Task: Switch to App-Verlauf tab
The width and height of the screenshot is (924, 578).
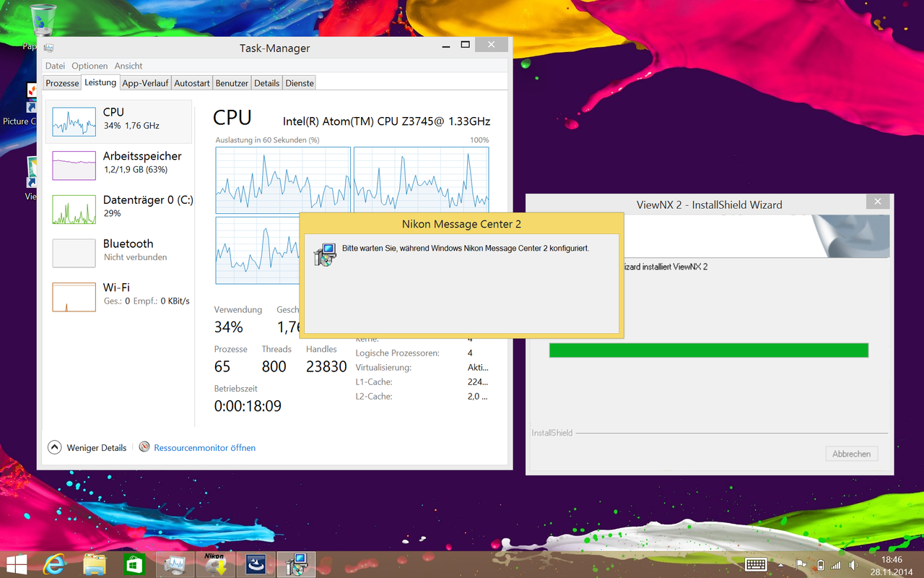Action: pos(145,83)
